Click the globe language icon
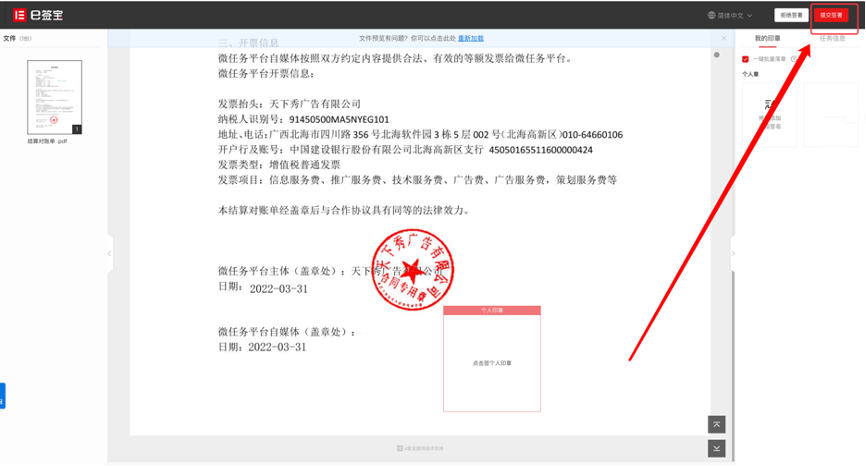 click(x=711, y=15)
